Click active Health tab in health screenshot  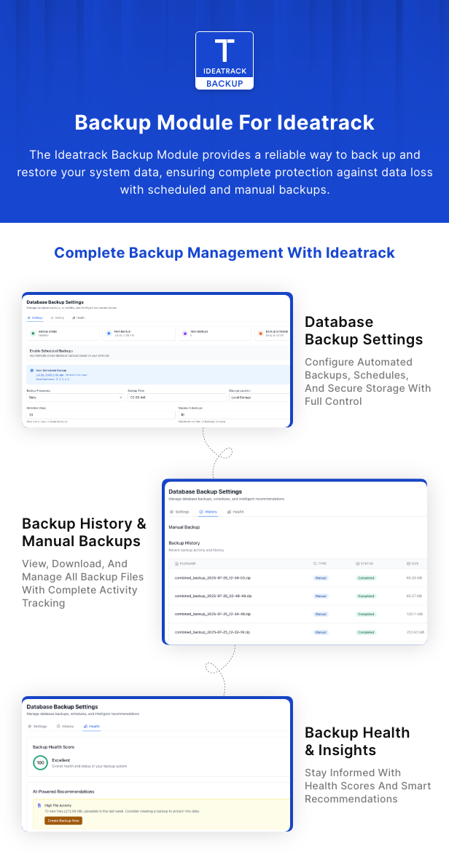point(91,726)
